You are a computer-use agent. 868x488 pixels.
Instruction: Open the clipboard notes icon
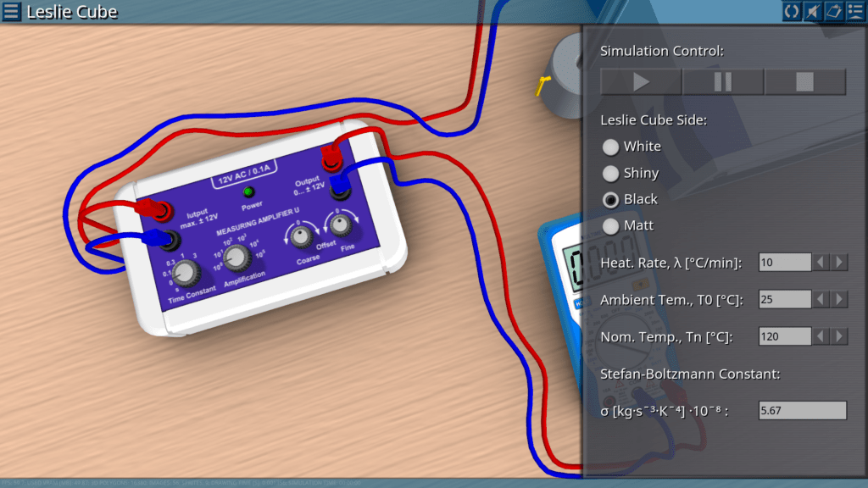pyautogui.click(x=834, y=11)
